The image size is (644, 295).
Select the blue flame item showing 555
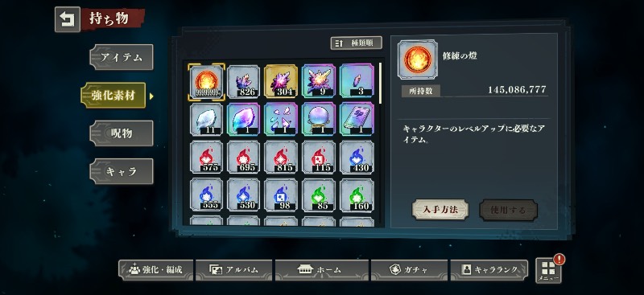(x=207, y=195)
